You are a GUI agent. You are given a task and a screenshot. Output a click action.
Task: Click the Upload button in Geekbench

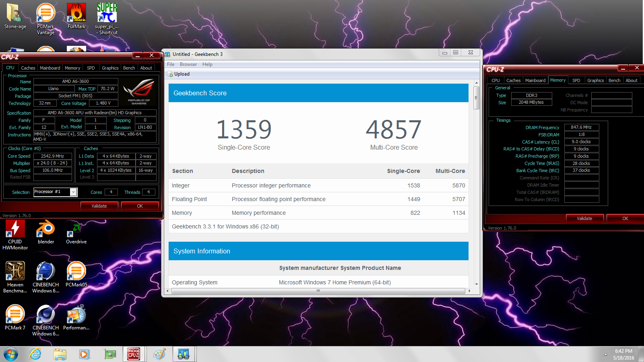[x=178, y=74]
